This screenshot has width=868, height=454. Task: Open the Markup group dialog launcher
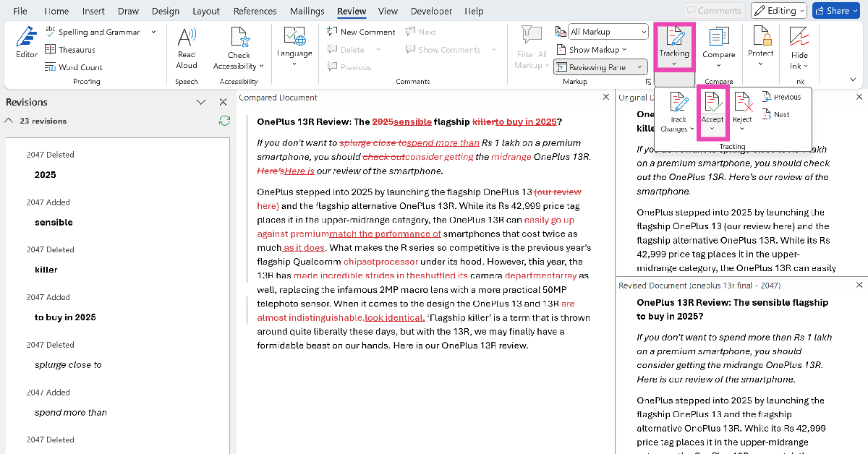(647, 82)
